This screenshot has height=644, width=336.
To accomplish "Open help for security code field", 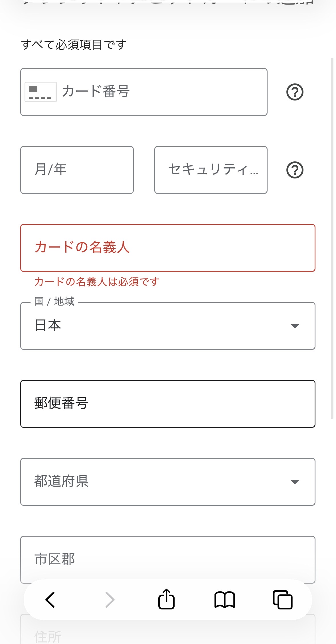I will (295, 170).
